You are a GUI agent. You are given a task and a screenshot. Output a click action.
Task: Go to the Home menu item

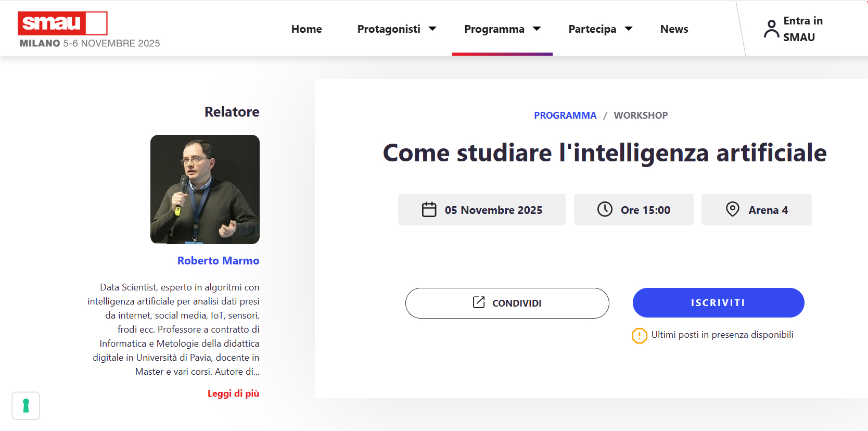tap(307, 29)
